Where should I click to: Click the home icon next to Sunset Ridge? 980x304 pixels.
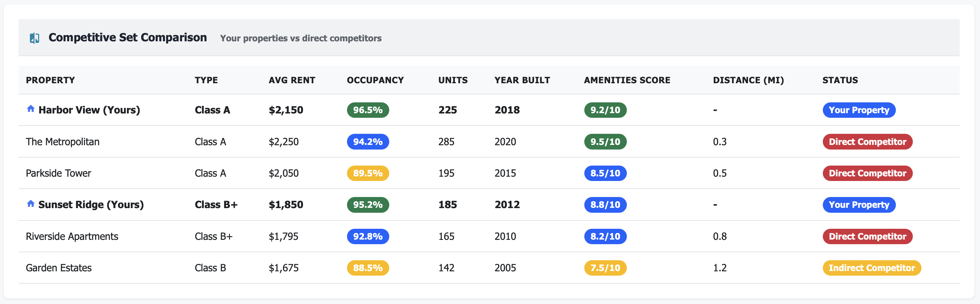click(x=31, y=204)
